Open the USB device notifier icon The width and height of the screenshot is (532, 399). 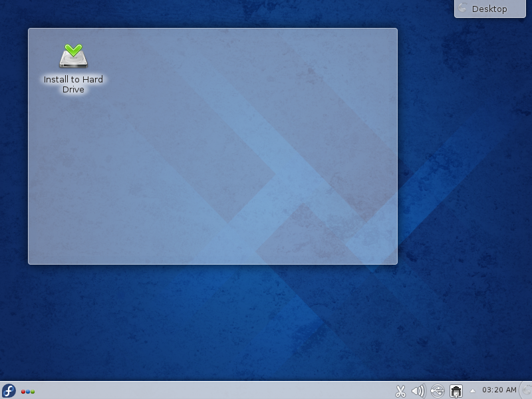437,391
